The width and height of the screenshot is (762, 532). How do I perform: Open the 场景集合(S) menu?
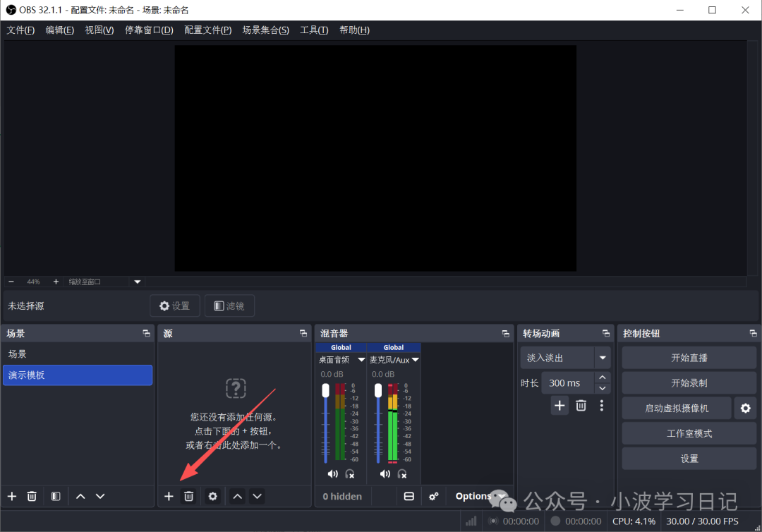[265, 30]
